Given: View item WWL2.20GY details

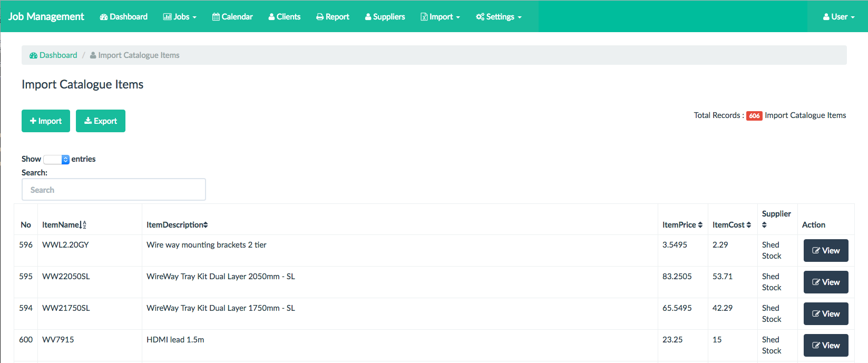Looking at the screenshot, I should 825,251.
